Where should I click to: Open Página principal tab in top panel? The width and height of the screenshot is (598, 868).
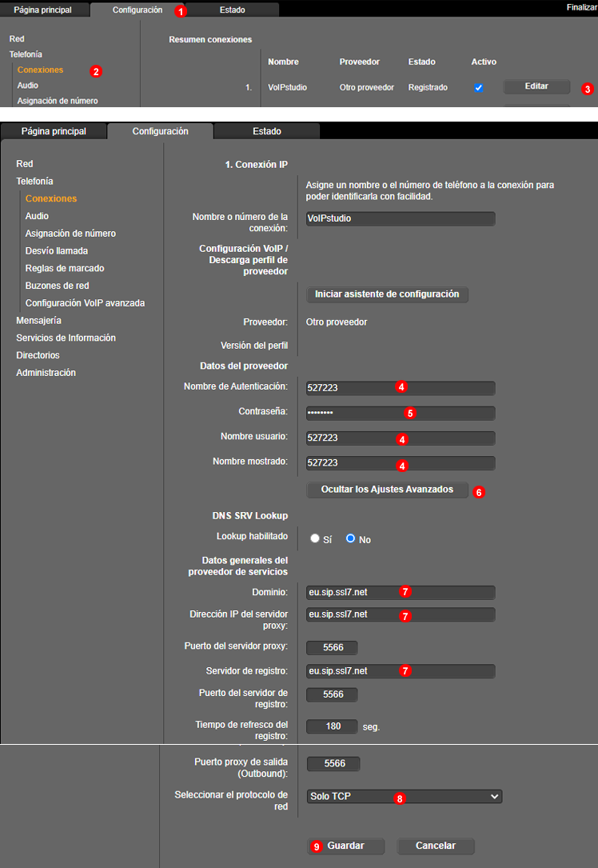pos(42,10)
